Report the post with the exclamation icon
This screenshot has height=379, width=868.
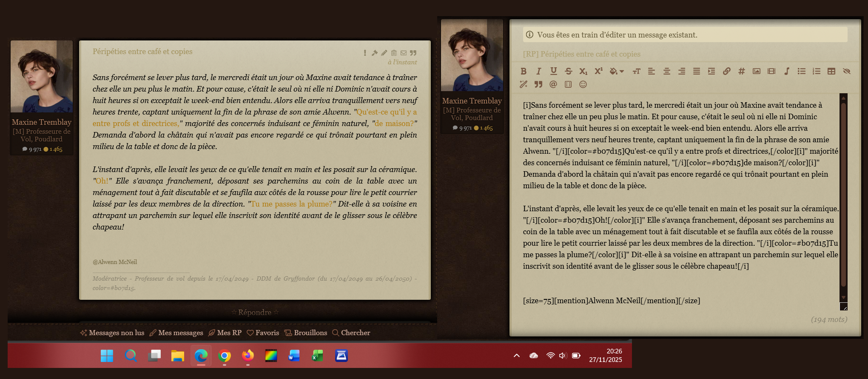365,53
